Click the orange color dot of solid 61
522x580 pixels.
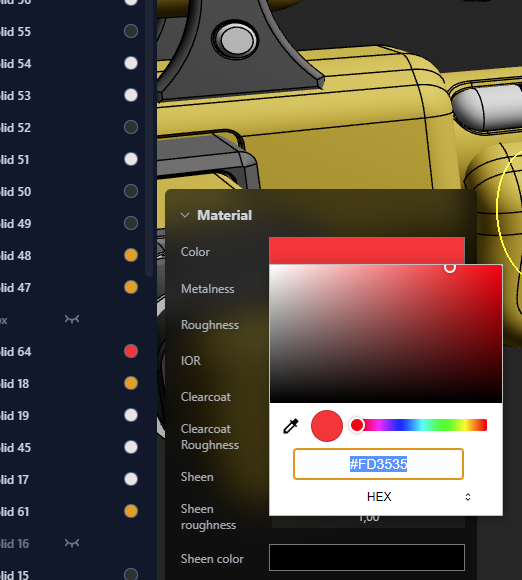(131, 511)
